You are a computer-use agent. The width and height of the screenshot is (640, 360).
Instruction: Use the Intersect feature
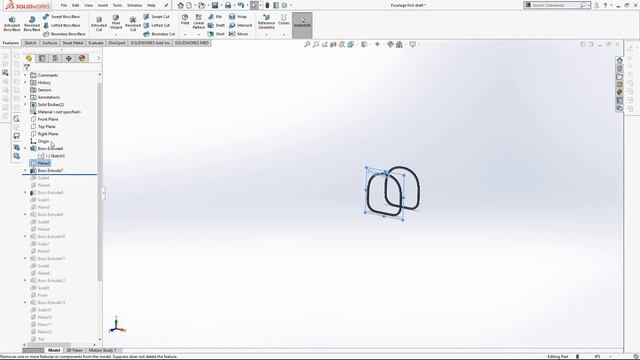pyautogui.click(x=240, y=25)
